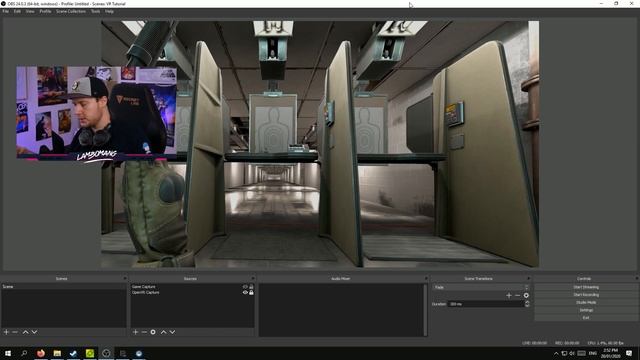Screen dimensions: 640x360
Task: Click the transition Duration field
Action: pos(486,304)
